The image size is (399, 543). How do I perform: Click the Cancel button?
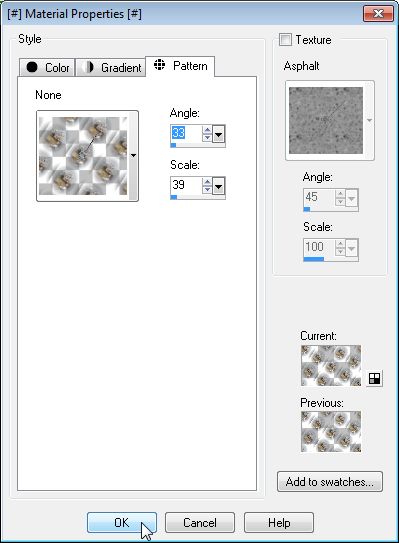200,523
